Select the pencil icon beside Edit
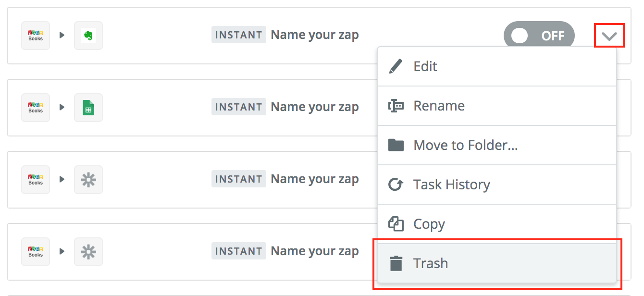This screenshot has height=296, width=644. [x=396, y=66]
